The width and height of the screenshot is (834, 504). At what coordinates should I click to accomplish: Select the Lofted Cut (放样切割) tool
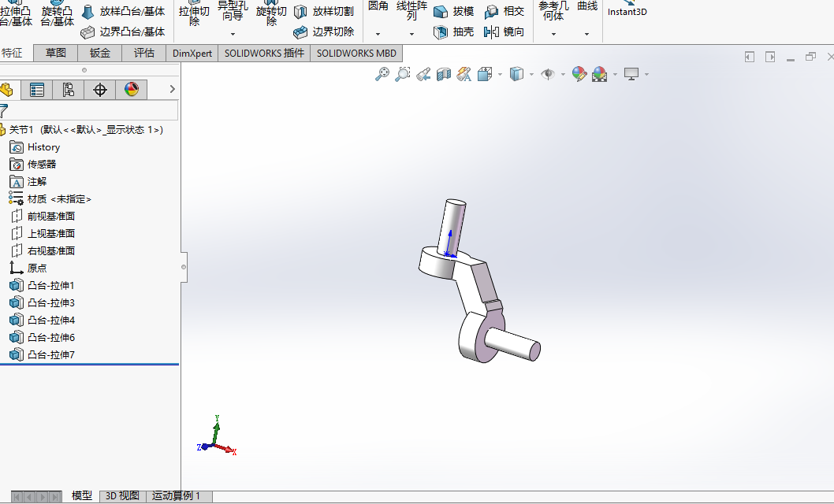click(x=324, y=11)
